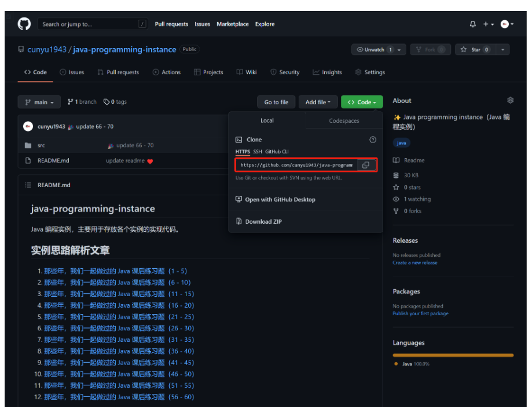532x412 pixels.
Task: Open the README.md file entry
Action: point(53,161)
